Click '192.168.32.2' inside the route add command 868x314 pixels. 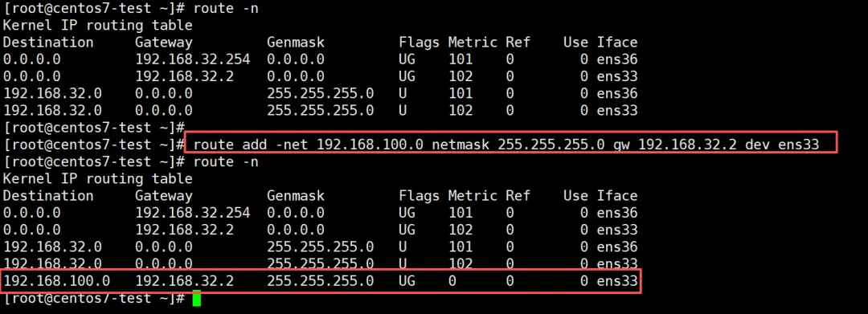(687, 145)
